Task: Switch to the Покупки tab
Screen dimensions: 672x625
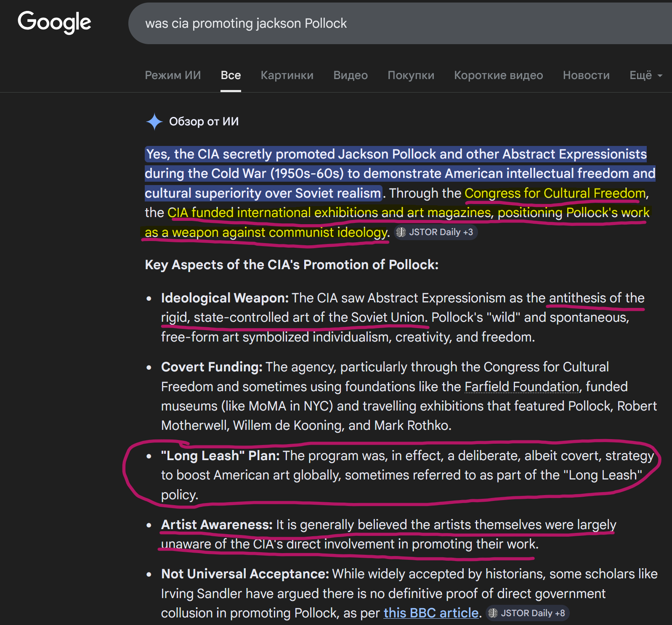Action: coord(411,75)
